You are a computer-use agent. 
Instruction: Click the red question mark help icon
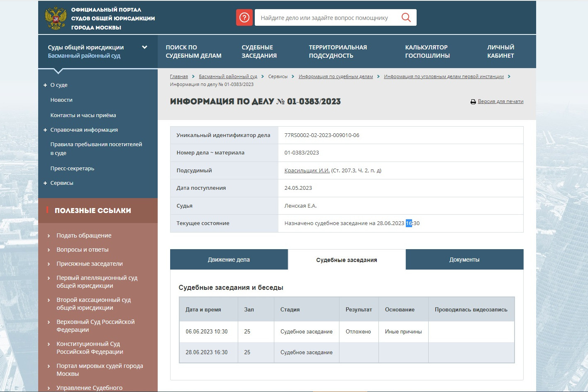(244, 17)
